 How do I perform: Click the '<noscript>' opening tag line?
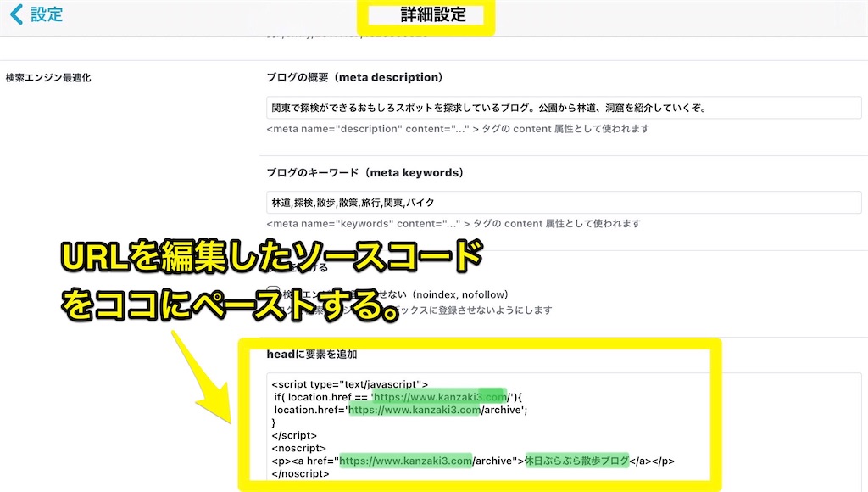[x=299, y=448]
